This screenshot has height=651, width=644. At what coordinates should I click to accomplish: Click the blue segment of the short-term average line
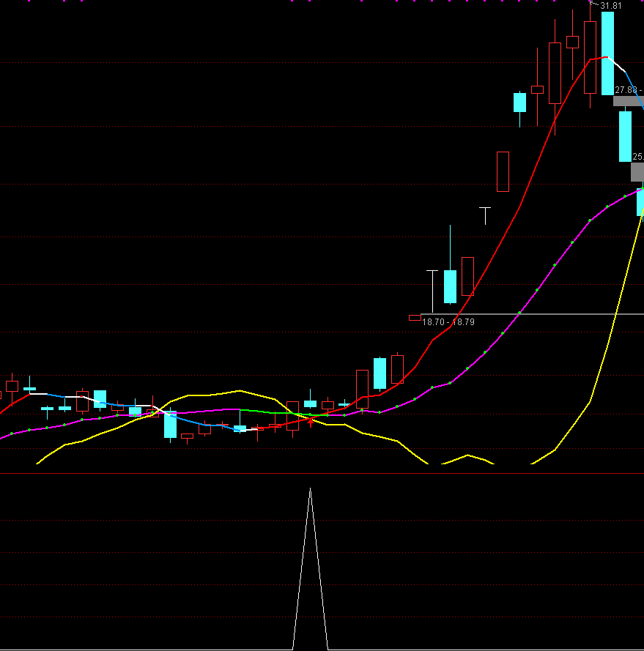[x=198, y=423]
